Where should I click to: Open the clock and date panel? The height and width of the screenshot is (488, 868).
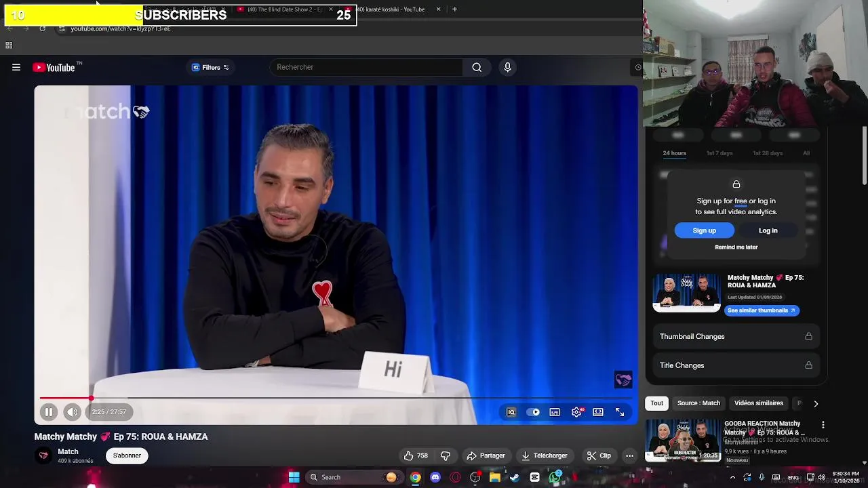pyautogui.click(x=846, y=477)
